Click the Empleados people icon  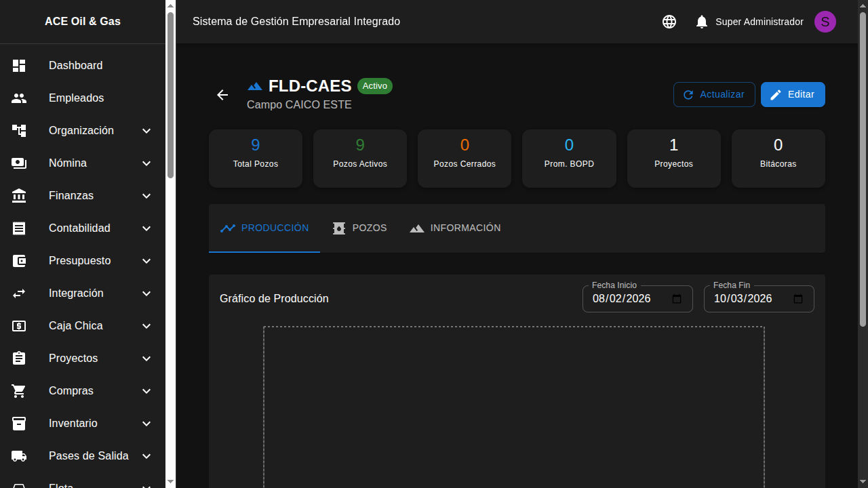coord(19,98)
